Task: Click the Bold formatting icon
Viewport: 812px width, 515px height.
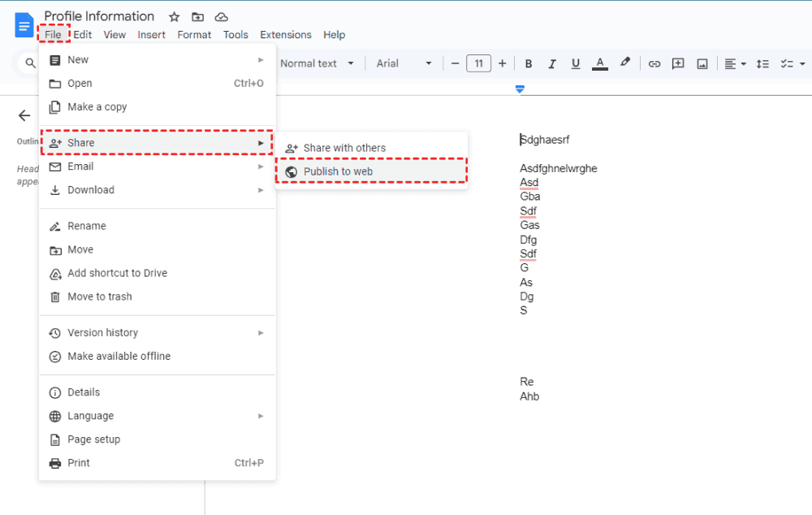Action: coord(529,63)
